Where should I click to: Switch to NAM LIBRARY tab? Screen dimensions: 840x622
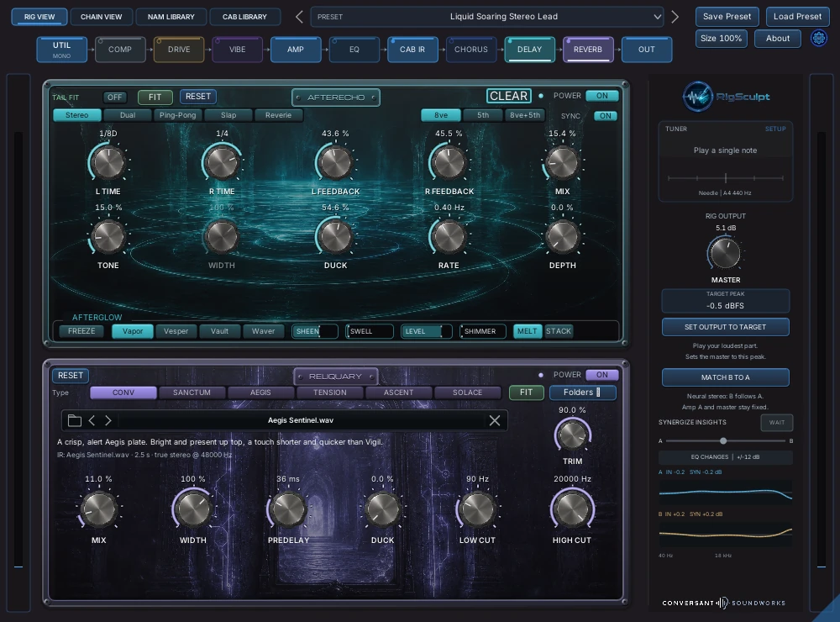pos(171,17)
